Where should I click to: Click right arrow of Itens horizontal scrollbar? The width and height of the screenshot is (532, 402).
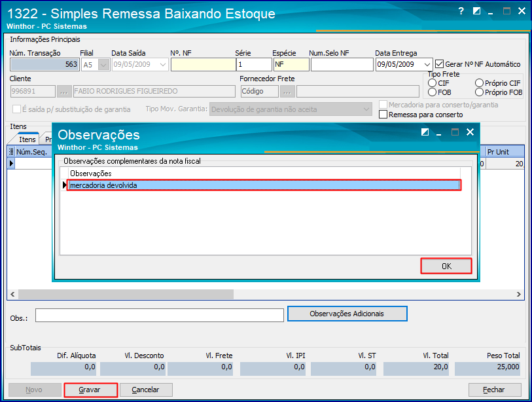click(x=518, y=295)
